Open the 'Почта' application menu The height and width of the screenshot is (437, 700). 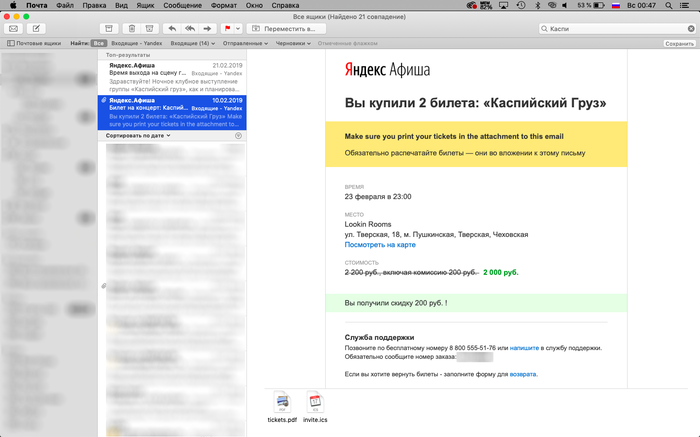click(x=37, y=5)
